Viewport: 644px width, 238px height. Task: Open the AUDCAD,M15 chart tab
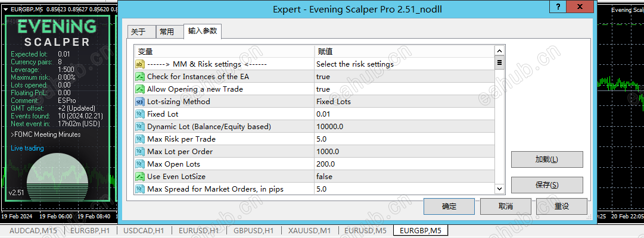(x=33, y=231)
